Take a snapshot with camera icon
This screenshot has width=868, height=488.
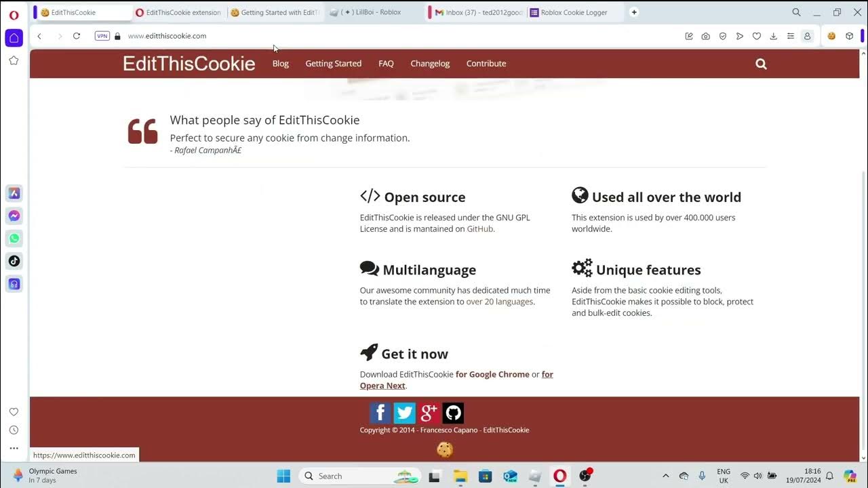click(706, 36)
